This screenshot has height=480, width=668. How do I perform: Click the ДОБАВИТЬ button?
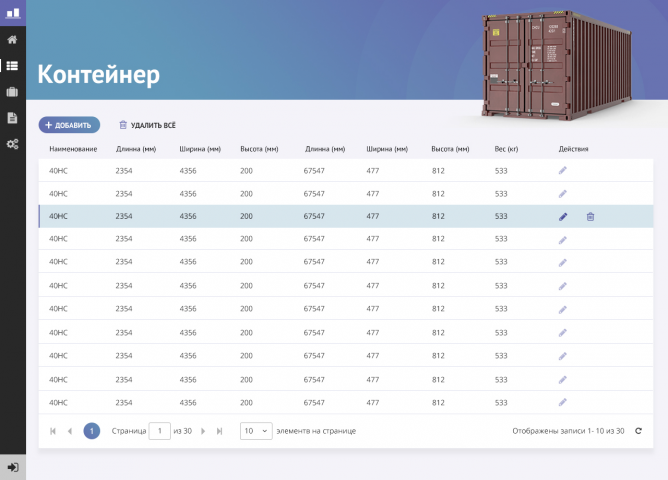[x=69, y=125]
